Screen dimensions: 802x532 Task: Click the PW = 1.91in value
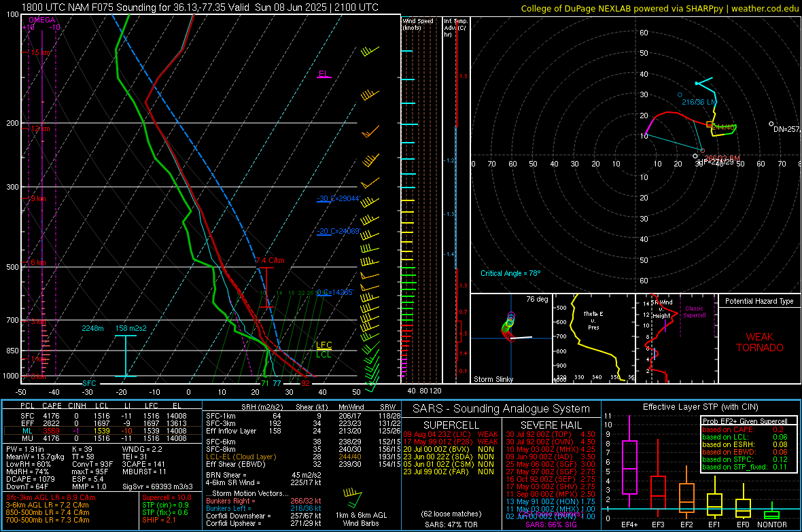tap(25, 449)
